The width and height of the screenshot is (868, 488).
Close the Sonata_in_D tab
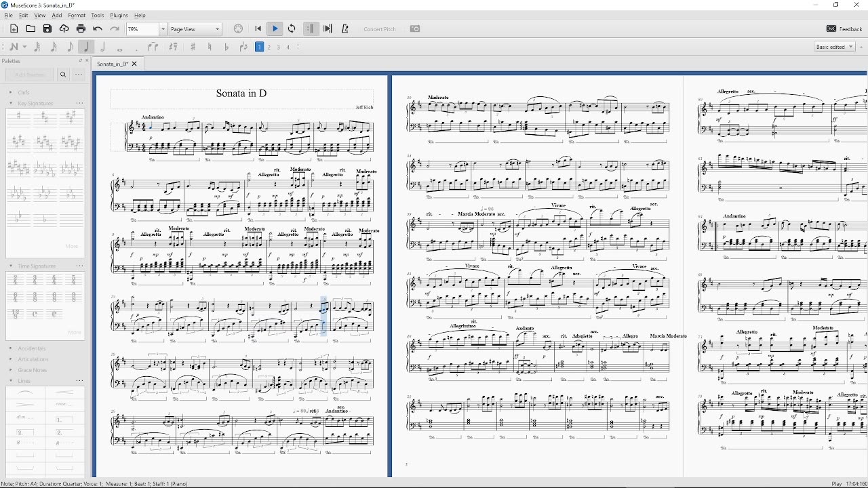(134, 64)
